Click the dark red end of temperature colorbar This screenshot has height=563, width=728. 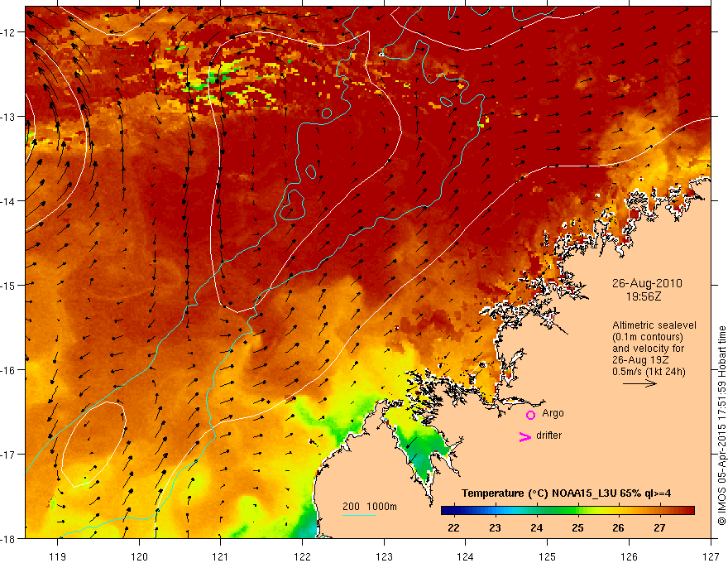(x=688, y=511)
